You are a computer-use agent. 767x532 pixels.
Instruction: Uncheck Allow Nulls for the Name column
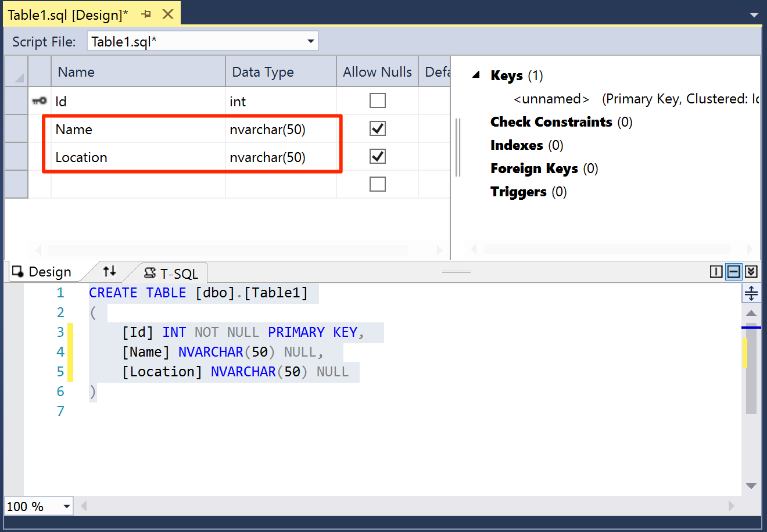(x=377, y=128)
